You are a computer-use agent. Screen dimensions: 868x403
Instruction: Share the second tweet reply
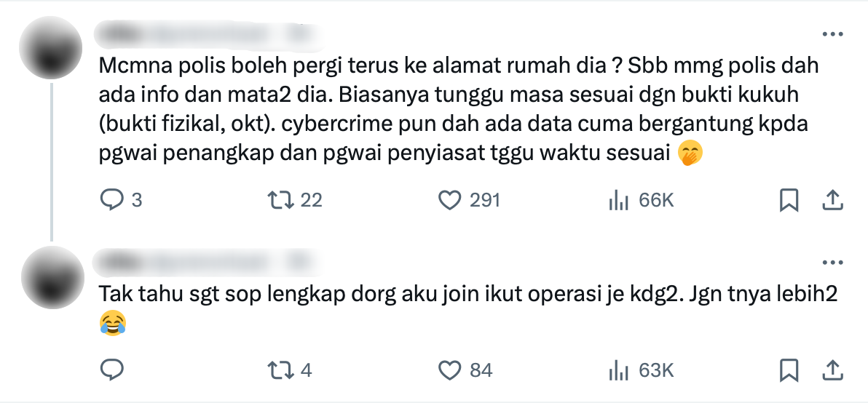832,370
